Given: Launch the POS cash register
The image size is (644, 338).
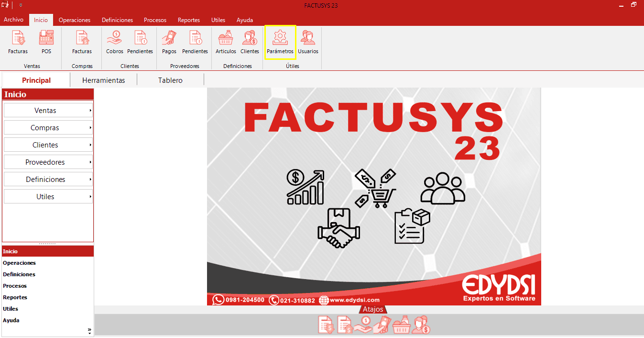Looking at the screenshot, I should (x=46, y=42).
